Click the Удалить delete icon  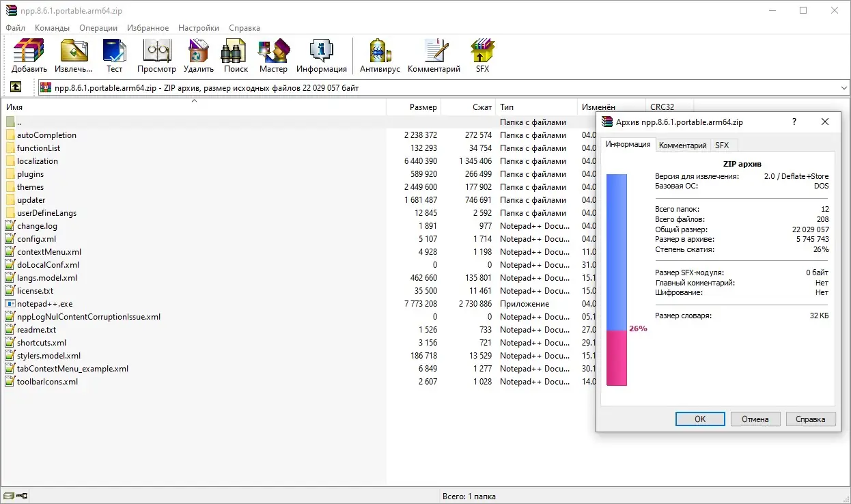tap(198, 51)
